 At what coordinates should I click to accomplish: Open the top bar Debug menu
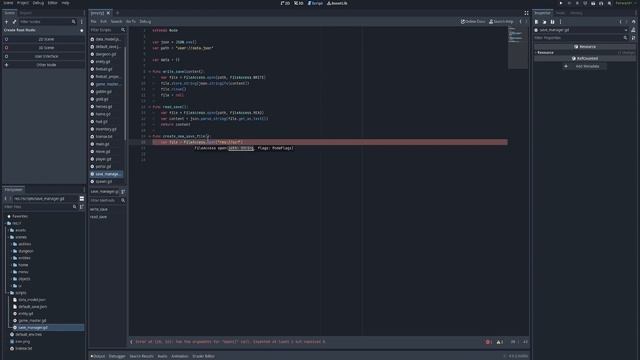[x=38, y=3]
